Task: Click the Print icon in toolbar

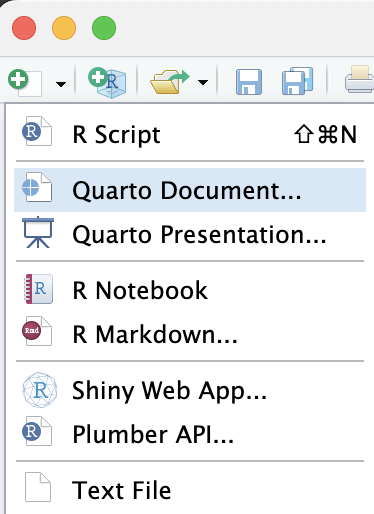Action: point(359,79)
